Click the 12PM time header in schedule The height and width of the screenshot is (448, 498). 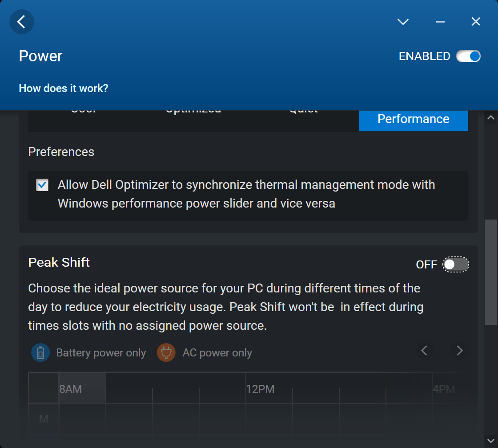[x=260, y=389]
